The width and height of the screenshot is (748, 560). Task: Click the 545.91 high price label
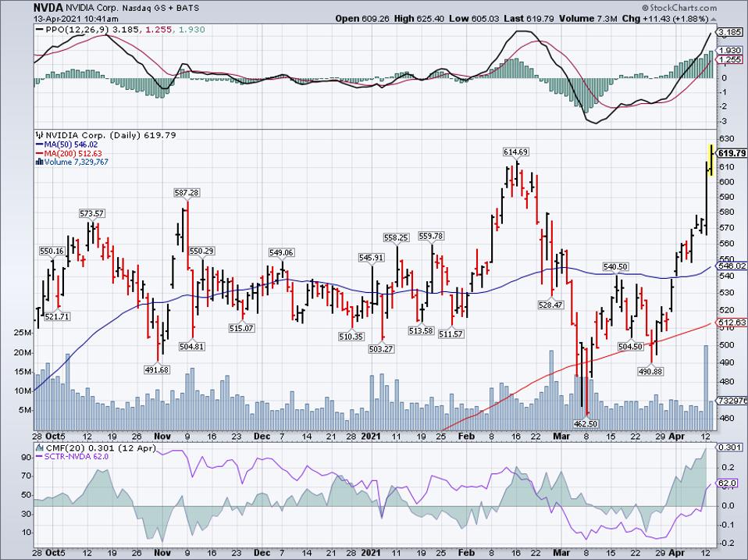[371, 258]
